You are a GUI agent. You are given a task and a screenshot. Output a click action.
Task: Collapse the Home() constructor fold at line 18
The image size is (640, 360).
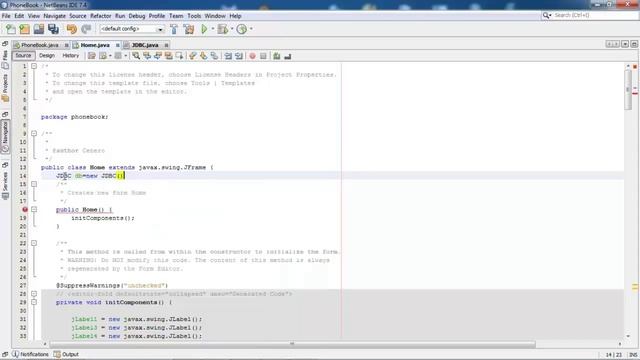34,209
